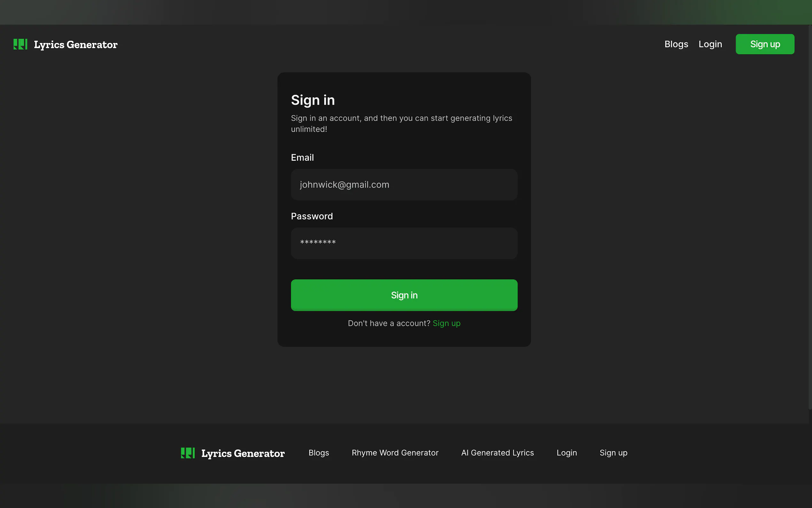812x508 pixels.
Task: Focus the Password input field
Action: (404, 243)
